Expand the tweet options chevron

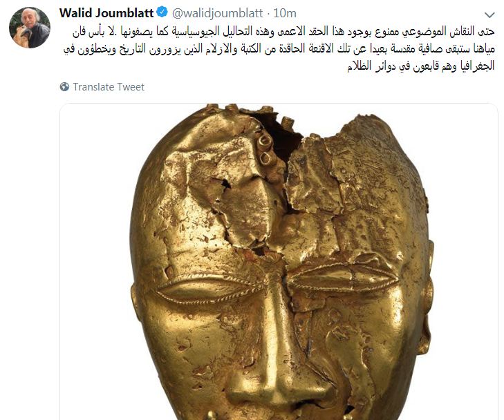pyautogui.click(x=489, y=15)
